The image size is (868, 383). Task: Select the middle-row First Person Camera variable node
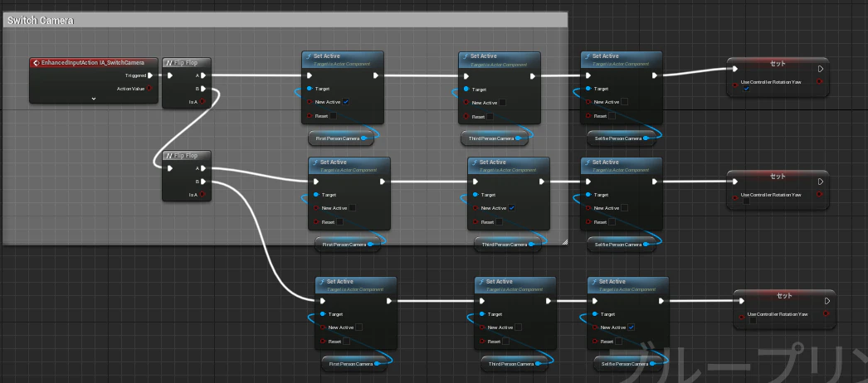348,245
